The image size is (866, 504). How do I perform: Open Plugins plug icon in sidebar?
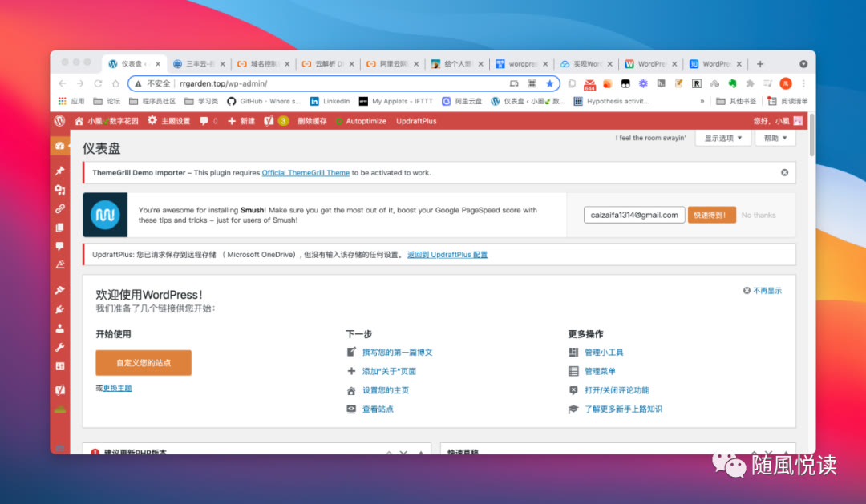click(59, 309)
